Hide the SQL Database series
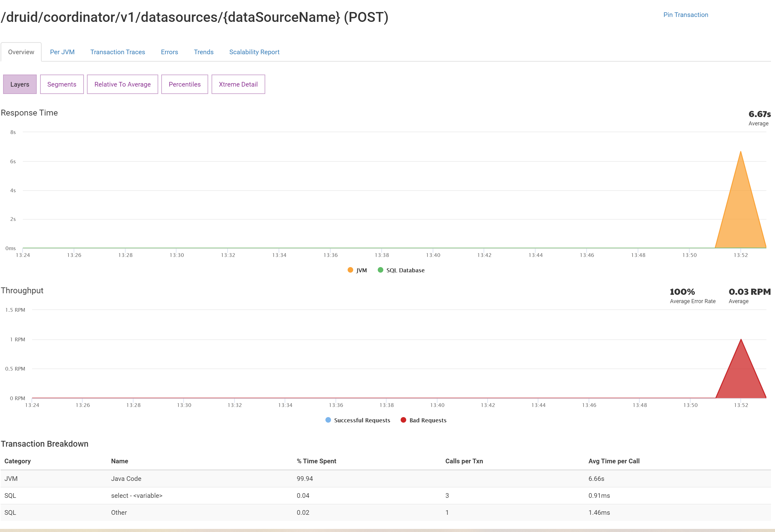 pyautogui.click(x=401, y=270)
